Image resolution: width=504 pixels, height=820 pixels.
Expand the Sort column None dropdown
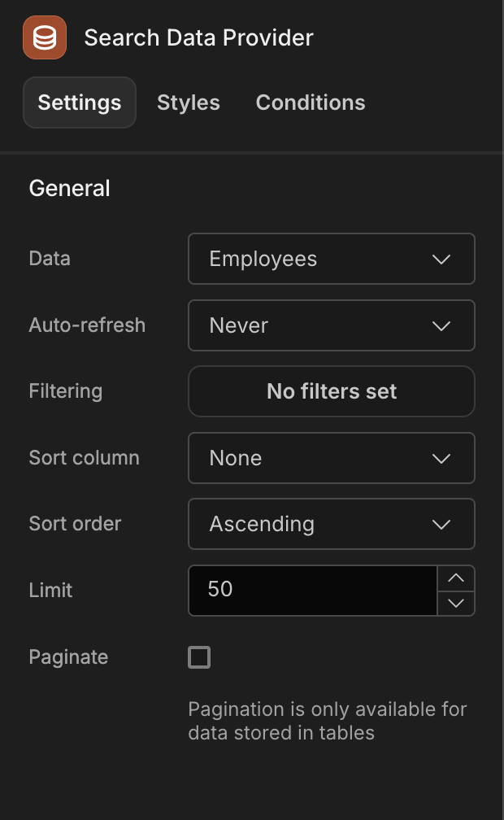[332, 458]
